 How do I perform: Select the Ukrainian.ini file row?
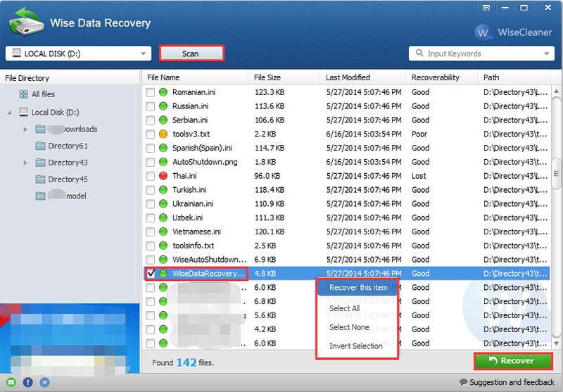coord(346,204)
